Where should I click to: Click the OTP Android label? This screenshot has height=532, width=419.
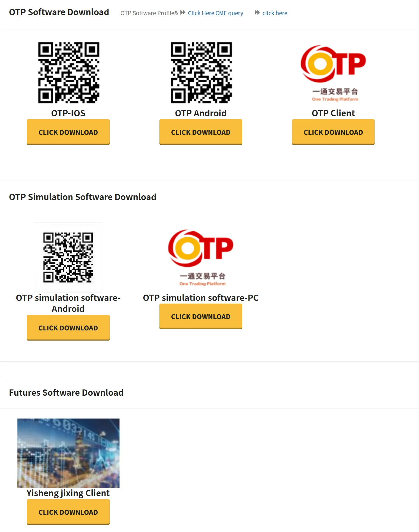point(201,113)
